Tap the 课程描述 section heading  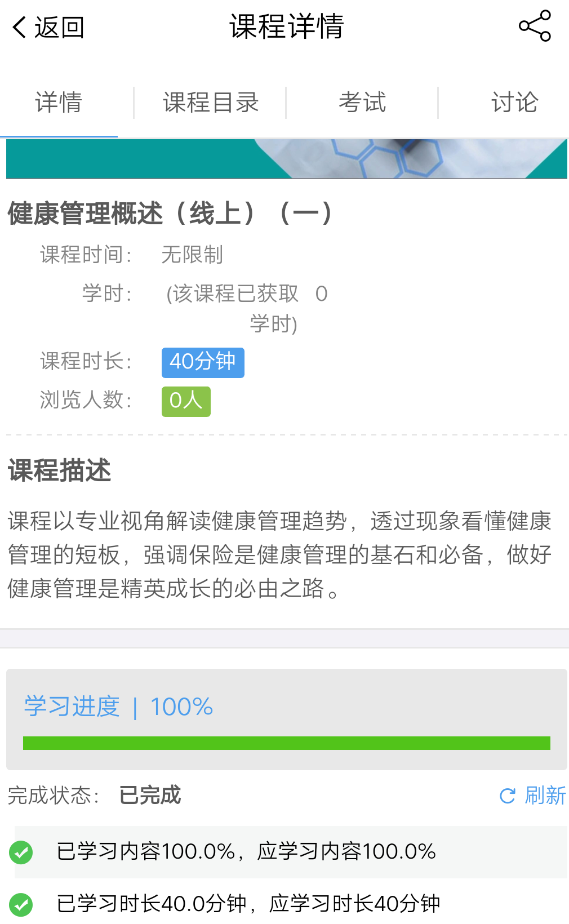coord(60,470)
